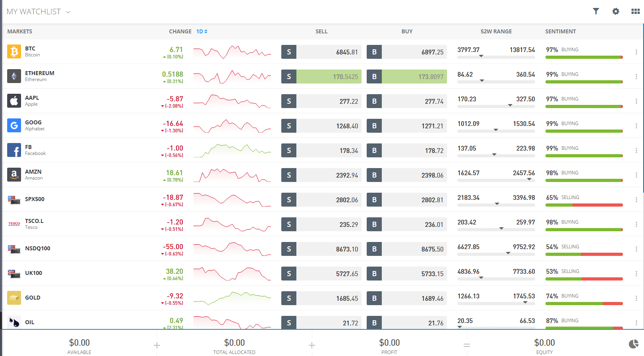This screenshot has width=644, height=356.
Task: Click the Ethereum logo icon
Action: 14,76
